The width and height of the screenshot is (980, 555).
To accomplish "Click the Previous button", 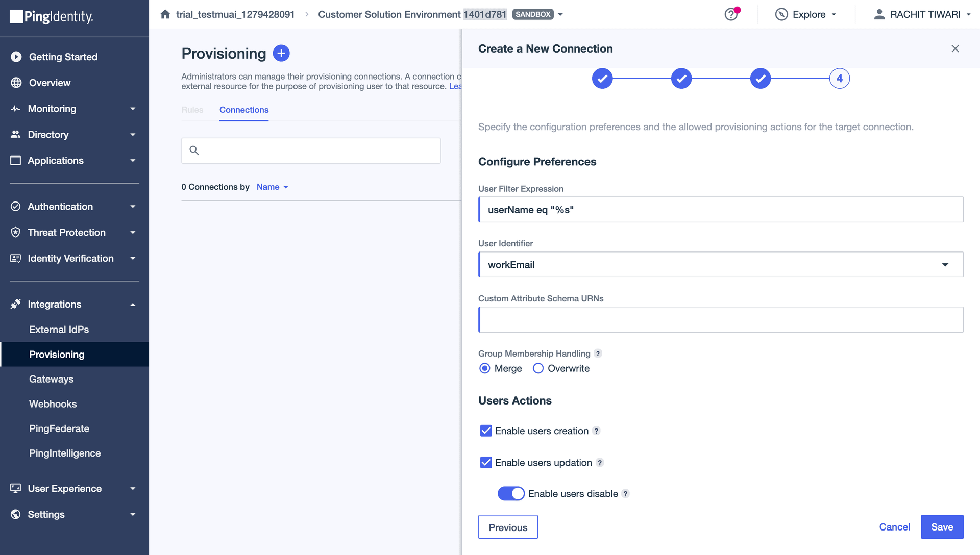I will tap(507, 527).
